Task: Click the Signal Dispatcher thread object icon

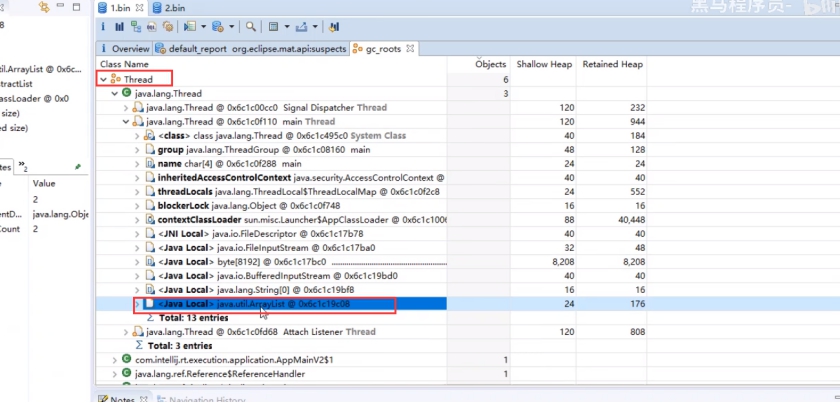Action: (x=138, y=108)
